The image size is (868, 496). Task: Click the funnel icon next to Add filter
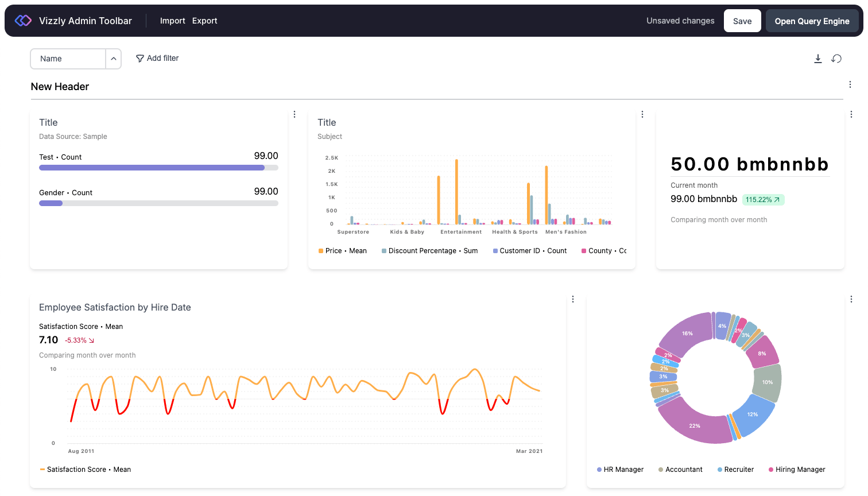[139, 58]
